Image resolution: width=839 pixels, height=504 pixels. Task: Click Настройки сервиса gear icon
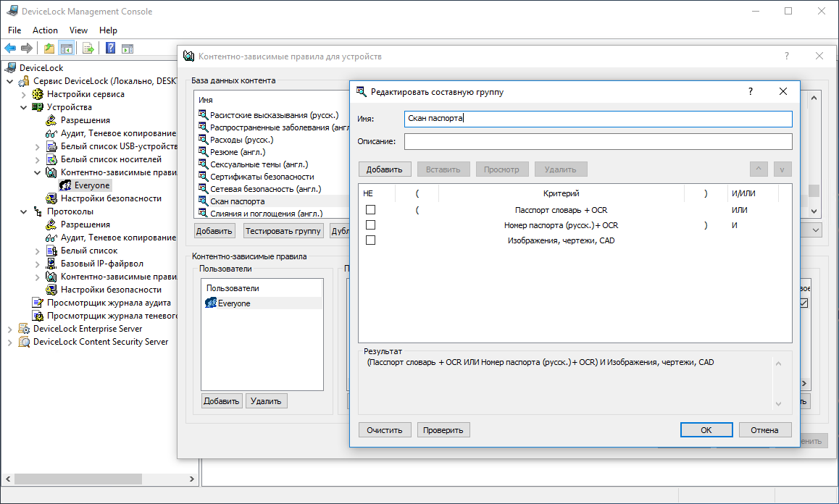[38, 94]
